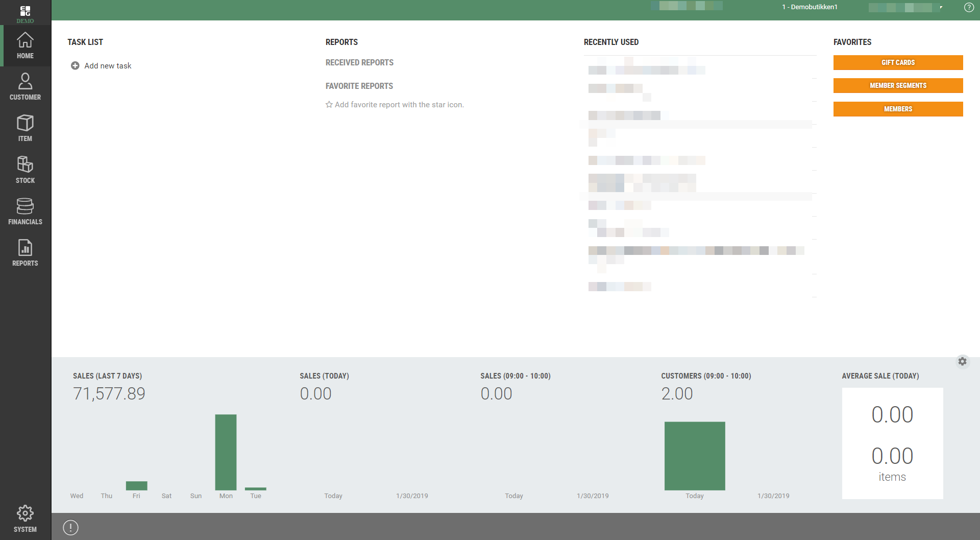The width and height of the screenshot is (980, 540).
Task: Click the Home icon in sidebar
Action: pos(25,45)
